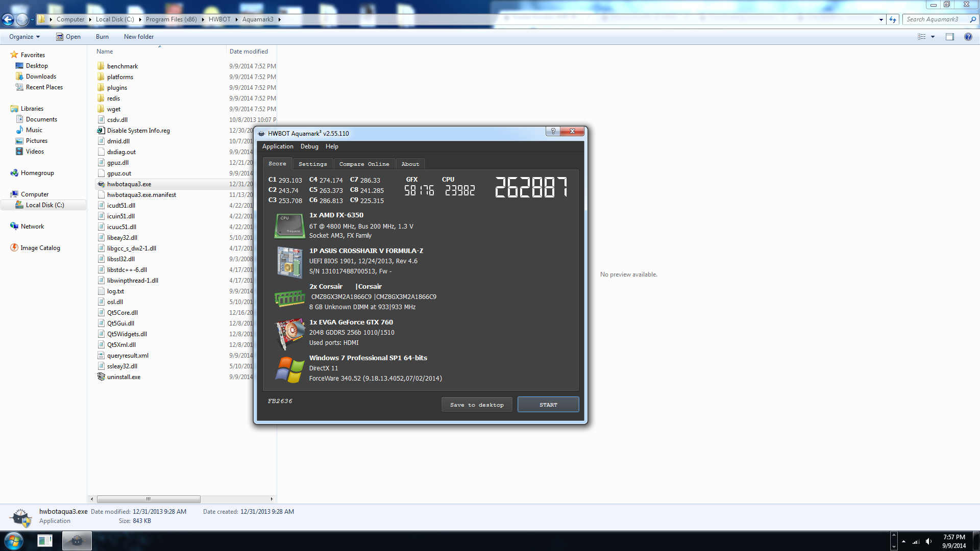Open the view options dropdown arrow
Image resolution: width=980 pixels, height=551 pixels.
coord(933,37)
